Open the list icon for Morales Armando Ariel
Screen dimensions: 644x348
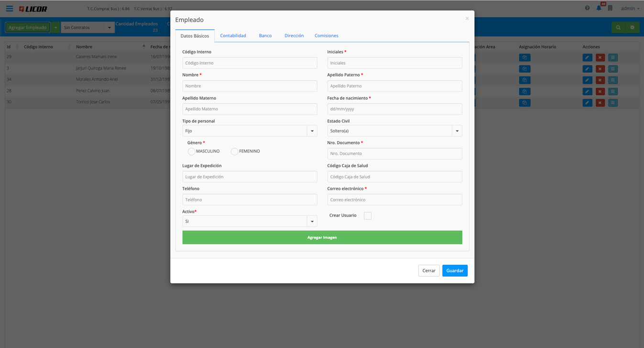click(612, 80)
